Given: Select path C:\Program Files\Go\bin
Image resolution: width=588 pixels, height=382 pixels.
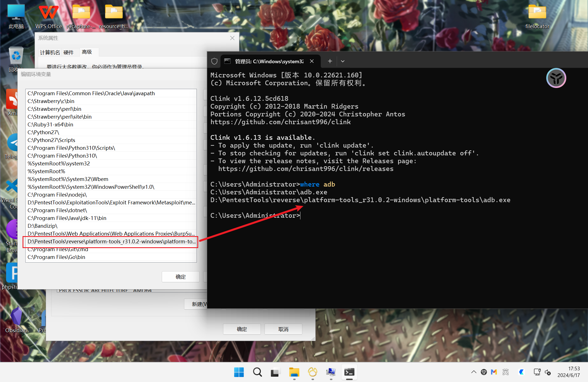Looking at the screenshot, I should (111, 257).
